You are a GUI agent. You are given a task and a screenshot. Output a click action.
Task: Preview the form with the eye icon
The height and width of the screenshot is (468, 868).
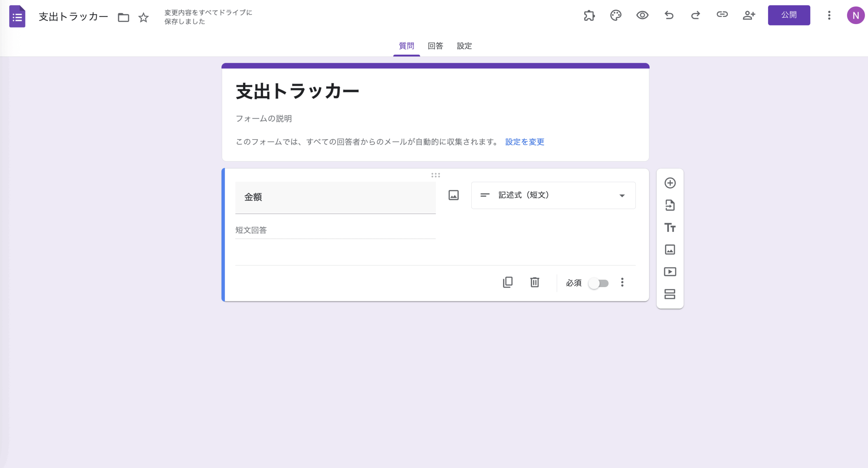coord(642,15)
